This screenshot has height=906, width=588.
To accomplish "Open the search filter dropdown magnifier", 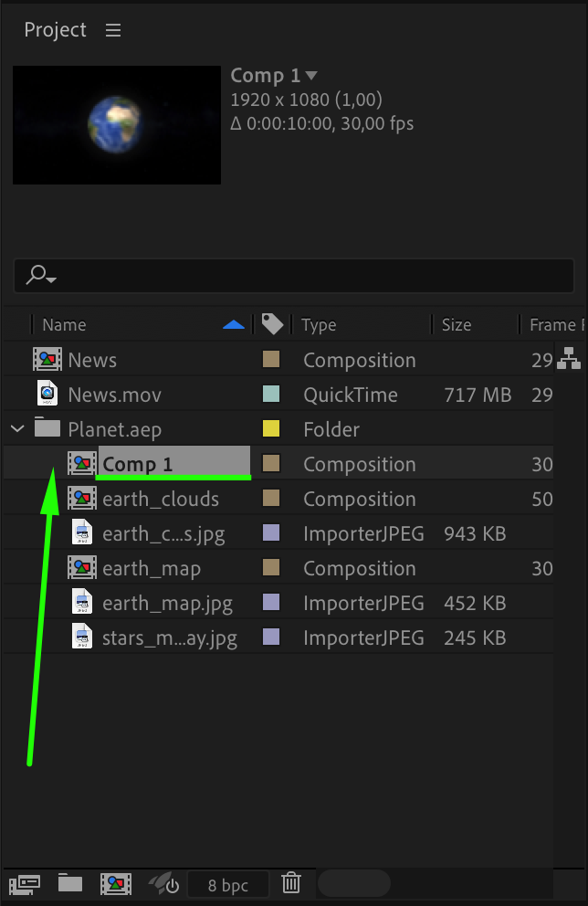I will point(41,275).
